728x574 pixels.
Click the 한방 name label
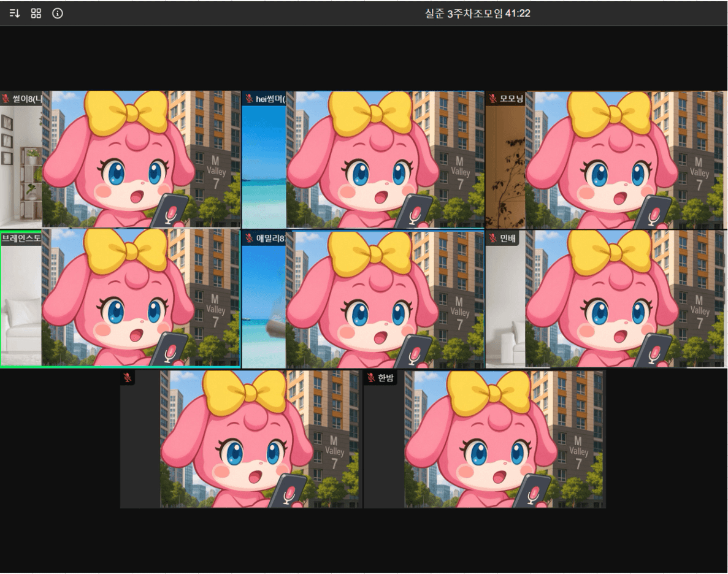(385, 378)
